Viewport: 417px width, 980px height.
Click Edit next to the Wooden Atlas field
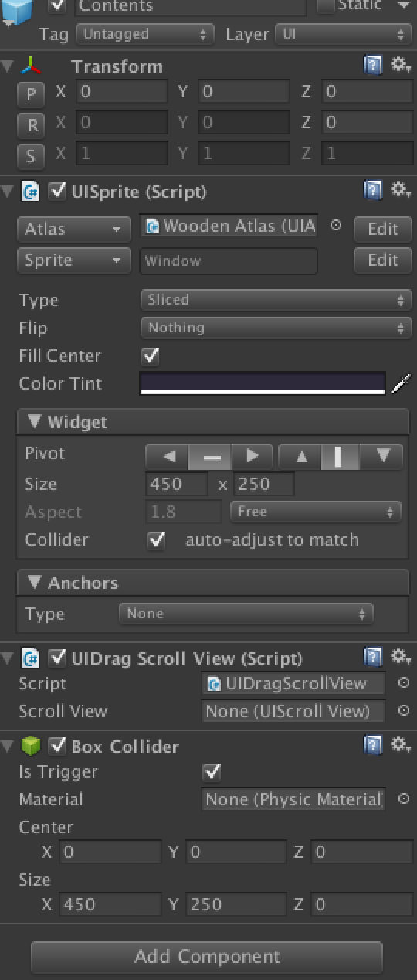pyautogui.click(x=382, y=229)
